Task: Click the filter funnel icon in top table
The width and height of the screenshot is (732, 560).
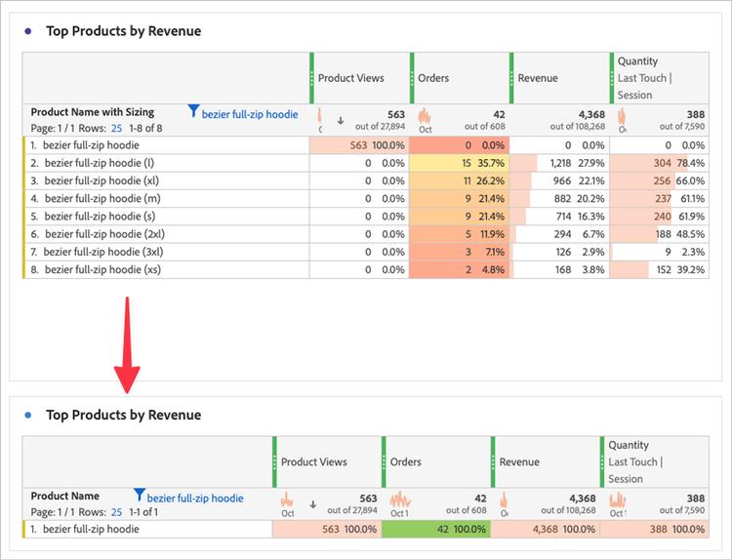Action: 193,112
